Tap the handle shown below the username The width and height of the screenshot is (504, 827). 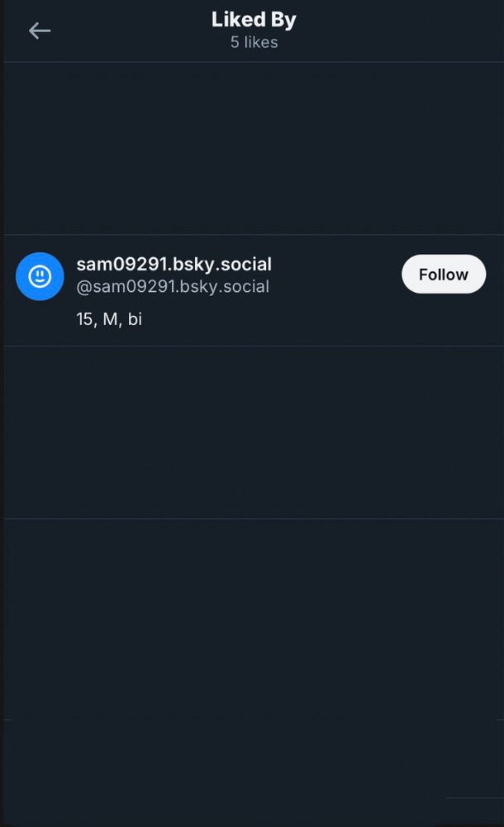click(173, 286)
